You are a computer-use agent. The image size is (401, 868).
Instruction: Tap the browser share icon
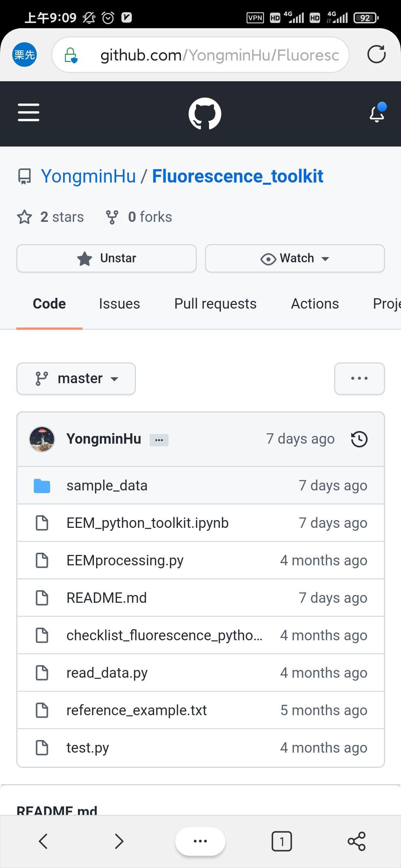pyautogui.click(x=356, y=841)
